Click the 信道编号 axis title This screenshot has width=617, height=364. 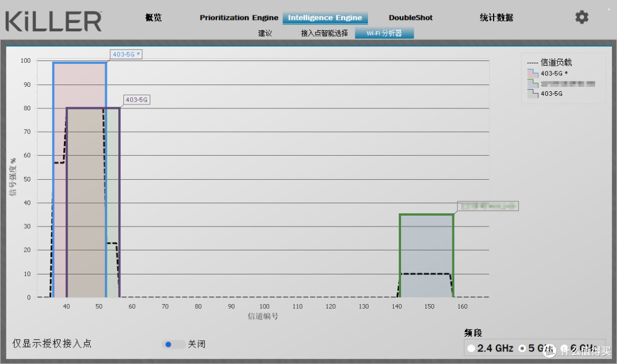263,316
